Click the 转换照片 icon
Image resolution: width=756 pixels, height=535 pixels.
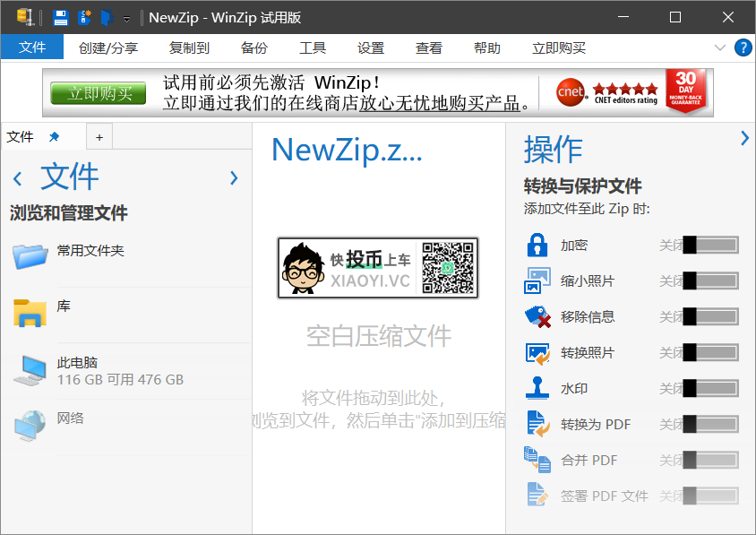pos(537,353)
